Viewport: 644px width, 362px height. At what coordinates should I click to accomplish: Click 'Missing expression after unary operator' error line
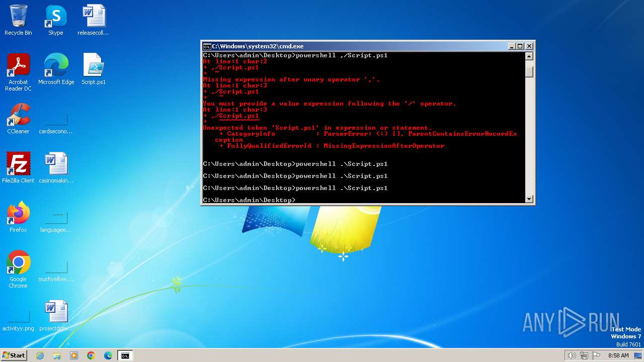291,79
